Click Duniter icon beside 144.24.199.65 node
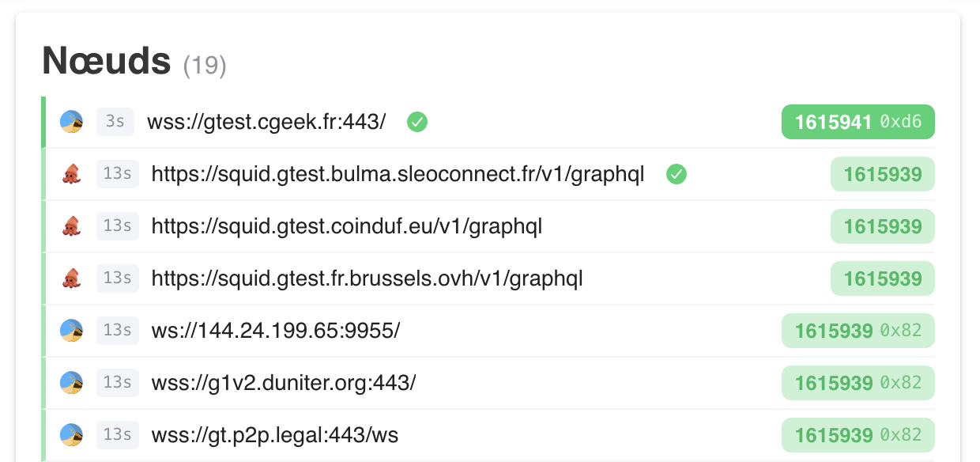This screenshot has width=980, height=462. 72,330
